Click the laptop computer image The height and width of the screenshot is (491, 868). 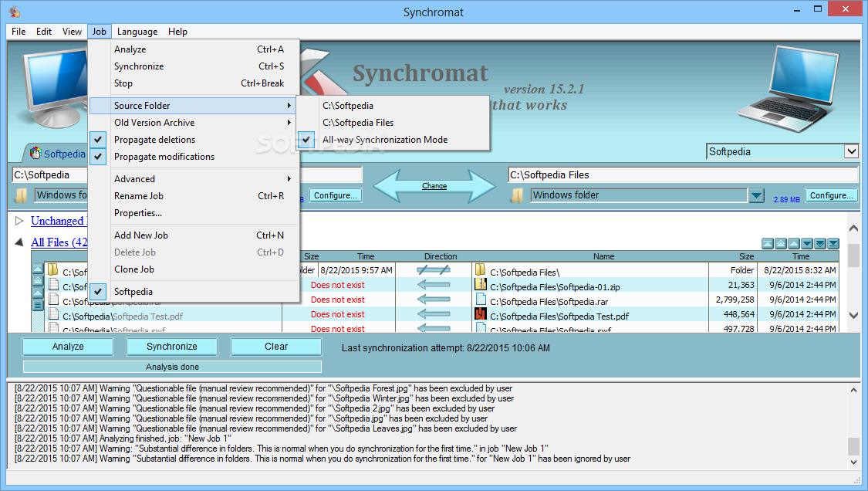point(789,89)
